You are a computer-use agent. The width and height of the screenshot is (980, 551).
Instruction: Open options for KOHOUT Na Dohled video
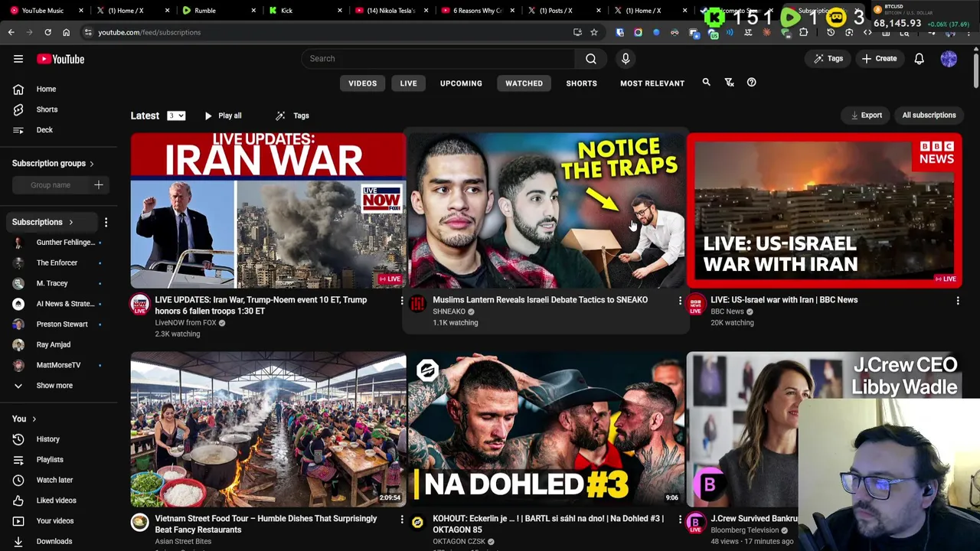(679, 520)
